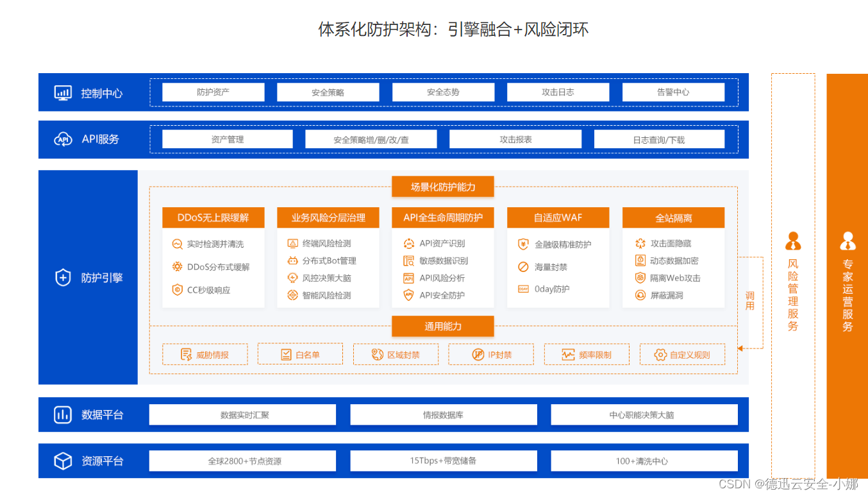This screenshot has width=868, height=496.
Task: Click the 风险管理服务 person icon
Action: click(x=793, y=241)
